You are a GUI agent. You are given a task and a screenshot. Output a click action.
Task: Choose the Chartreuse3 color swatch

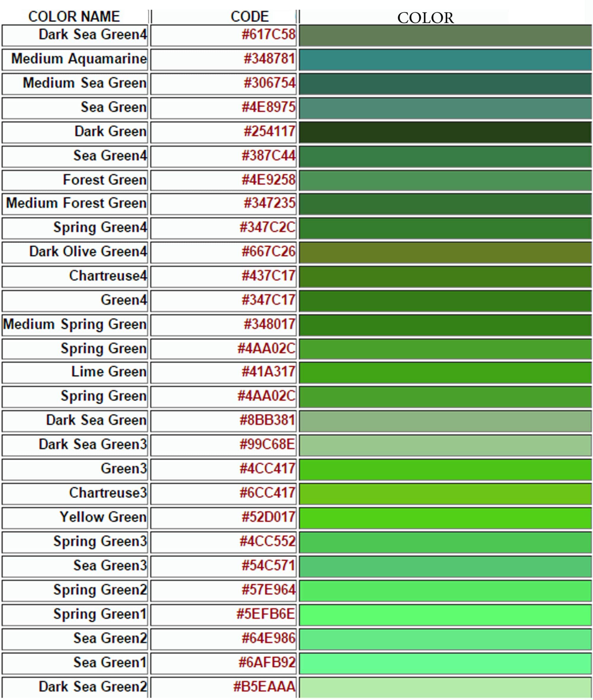tap(445, 494)
